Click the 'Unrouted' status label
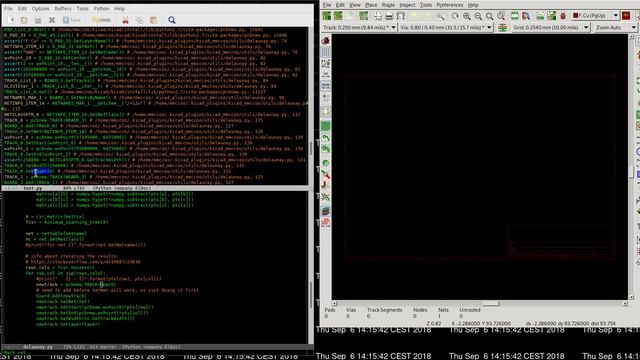The image size is (640, 360). 470,310
